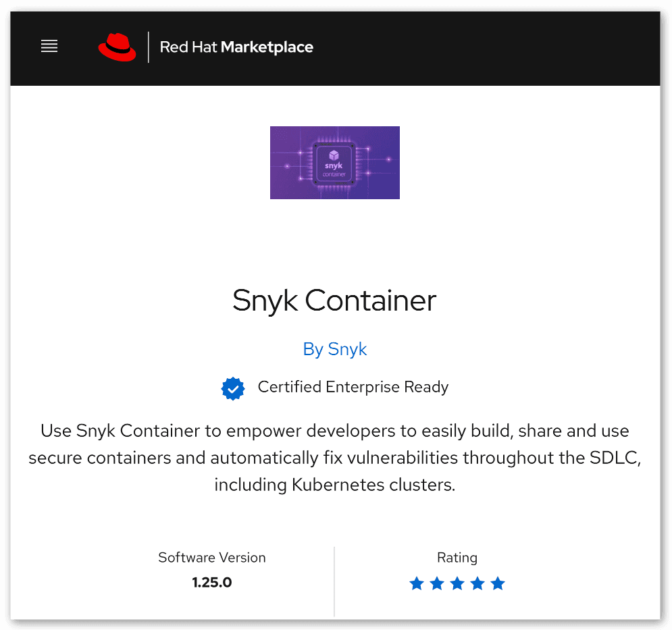Click the Snyk Container description paragraph

tap(335, 458)
